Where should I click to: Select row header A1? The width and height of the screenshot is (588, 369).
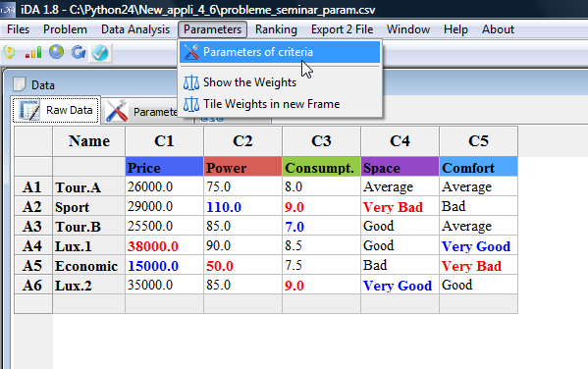[33, 186]
